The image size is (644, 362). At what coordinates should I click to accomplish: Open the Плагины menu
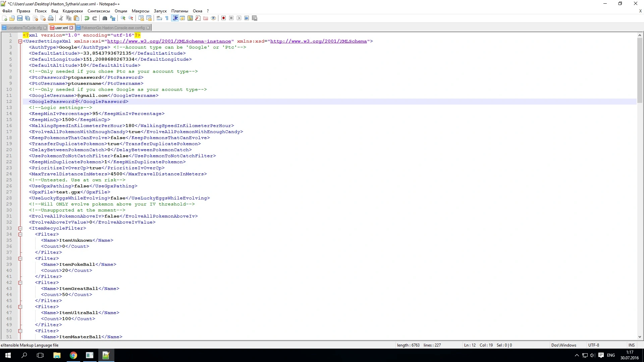click(x=179, y=11)
